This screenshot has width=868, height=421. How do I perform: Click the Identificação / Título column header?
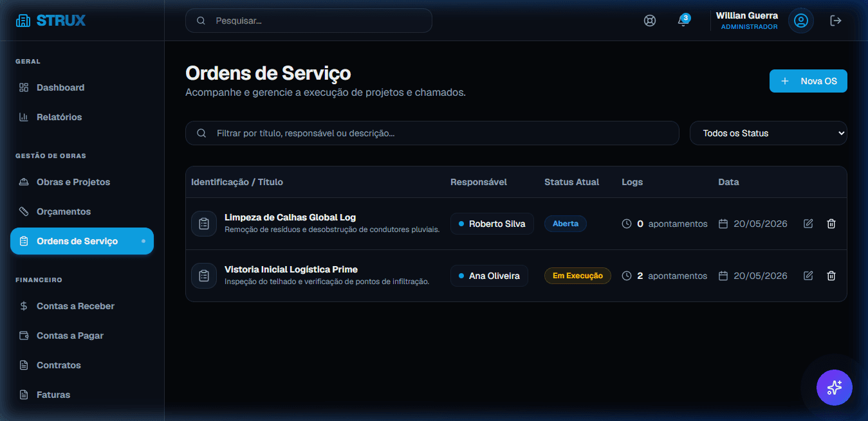(x=237, y=182)
